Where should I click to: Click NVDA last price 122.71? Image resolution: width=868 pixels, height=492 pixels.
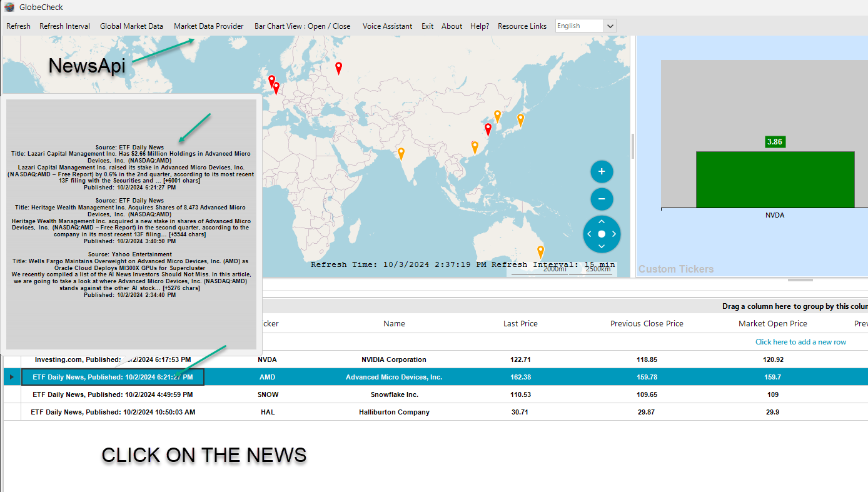[x=520, y=359]
